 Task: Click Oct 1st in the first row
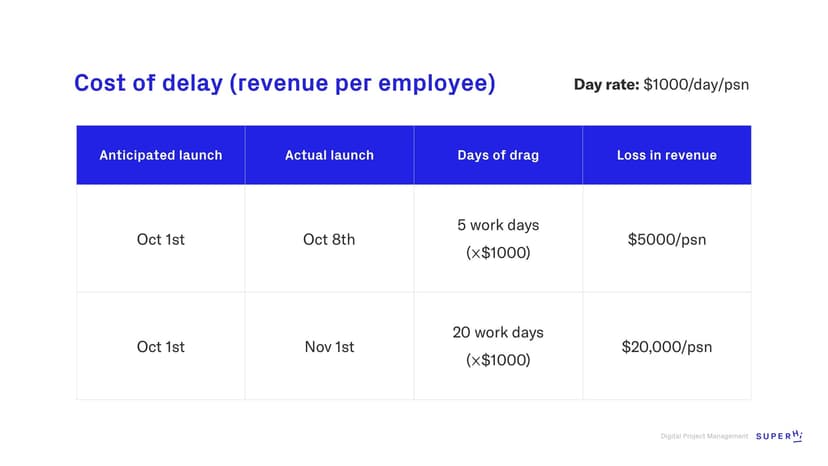pyautogui.click(x=160, y=239)
